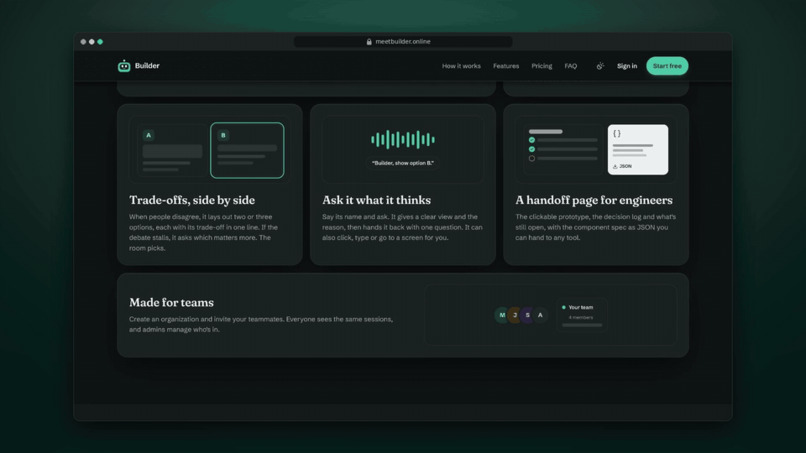806x453 pixels.
Task: Click the Ask it what it thinks heading
Action: (x=376, y=200)
